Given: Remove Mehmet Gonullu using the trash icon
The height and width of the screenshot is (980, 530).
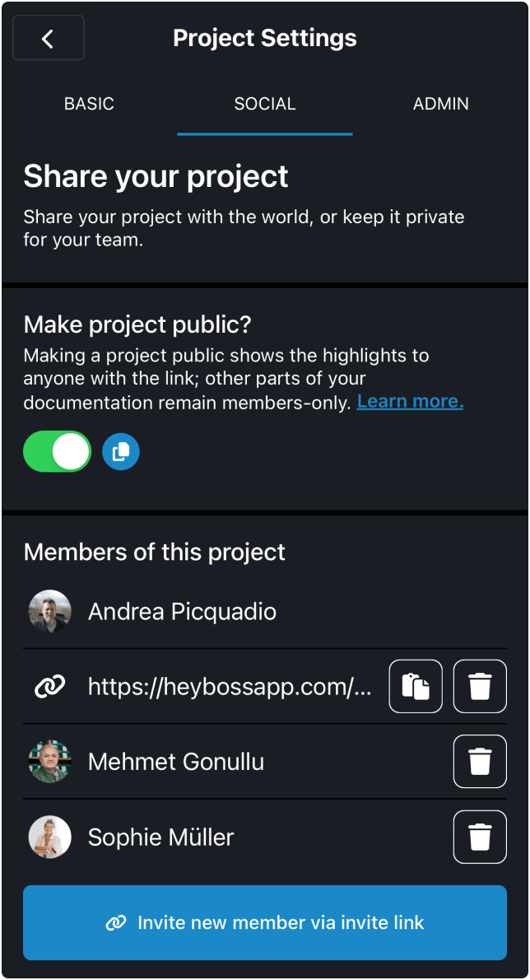Looking at the screenshot, I should (480, 761).
